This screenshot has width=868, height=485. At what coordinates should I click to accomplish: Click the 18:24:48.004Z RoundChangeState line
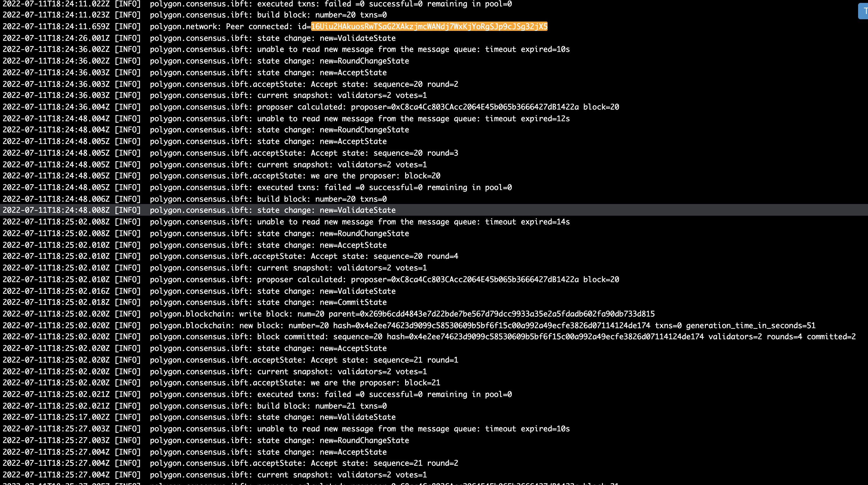tap(206, 129)
